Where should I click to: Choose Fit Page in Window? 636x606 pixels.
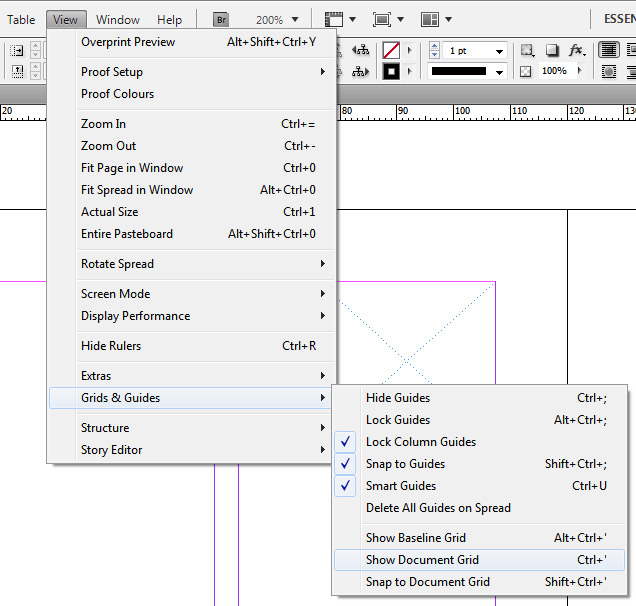(x=191, y=168)
